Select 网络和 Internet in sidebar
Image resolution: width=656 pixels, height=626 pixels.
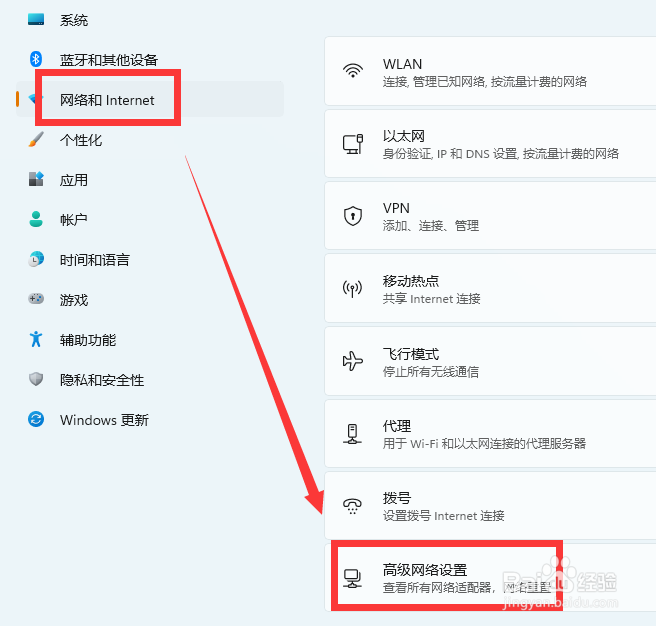pyautogui.click(x=150, y=99)
